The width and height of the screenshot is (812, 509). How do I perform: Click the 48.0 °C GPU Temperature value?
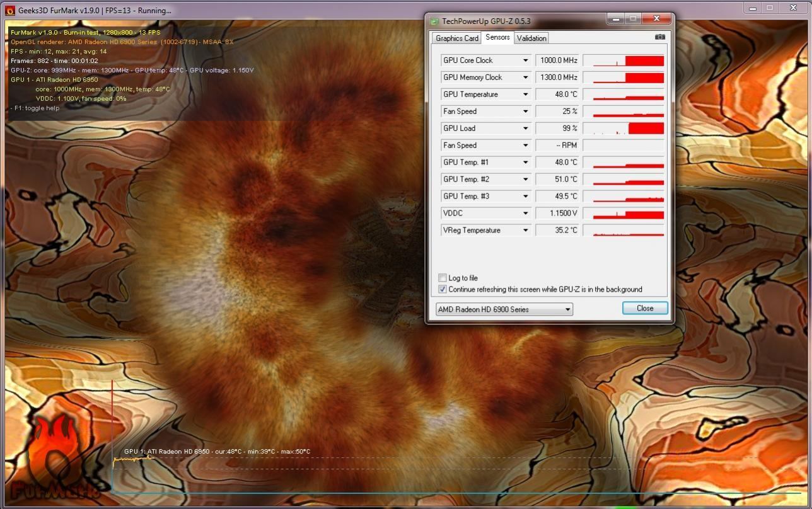pos(557,94)
